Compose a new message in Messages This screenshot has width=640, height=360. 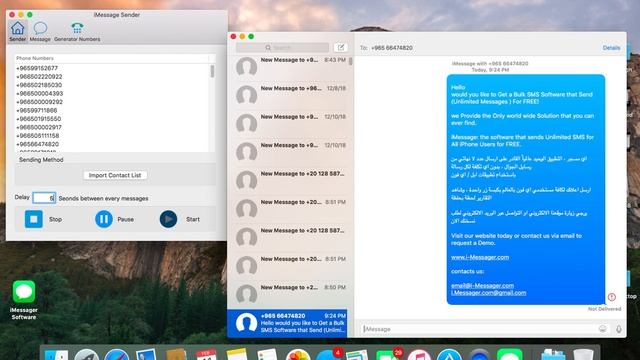coord(341,47)
